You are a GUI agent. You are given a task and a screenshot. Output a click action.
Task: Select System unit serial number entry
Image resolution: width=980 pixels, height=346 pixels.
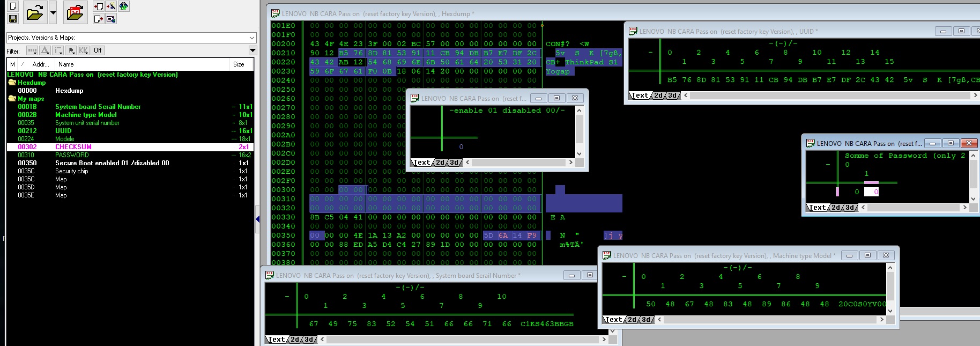pos(130,123)
